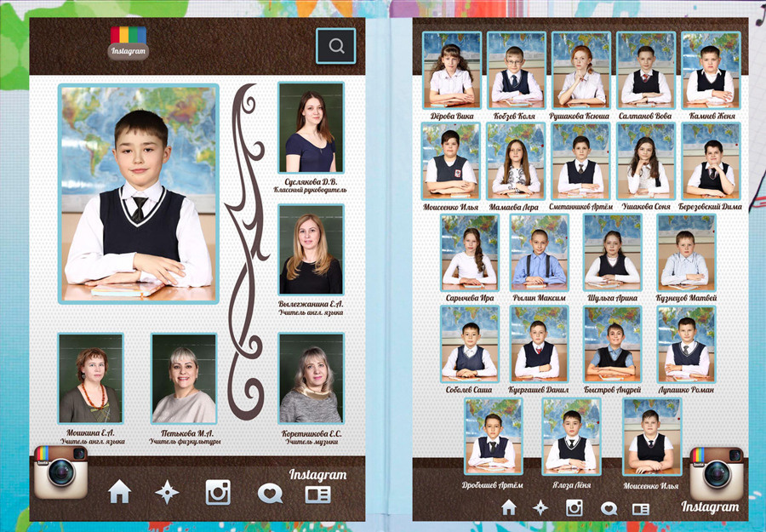The height and width of the screenshot is (532, 766).
Task: Click Instagram text label on left page footer
Action: [317, 475]
